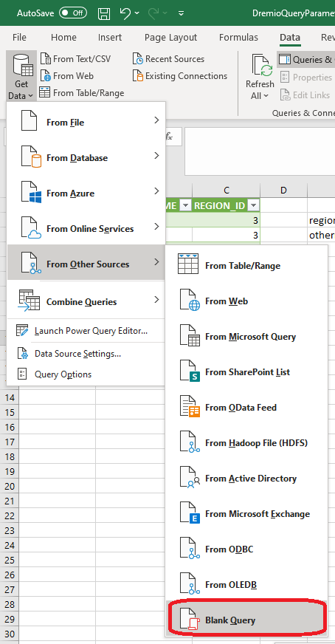Select row 14 header

pyautogui.click(x=10, y=397)
